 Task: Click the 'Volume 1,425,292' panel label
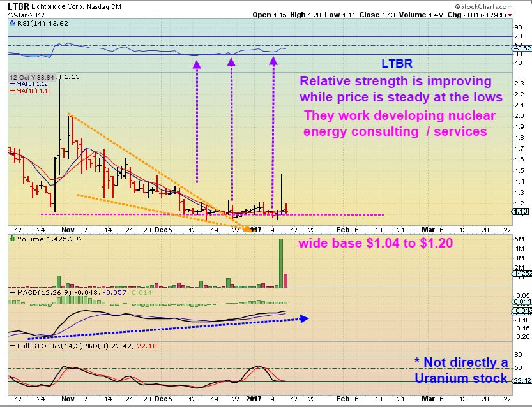point(50,239)
